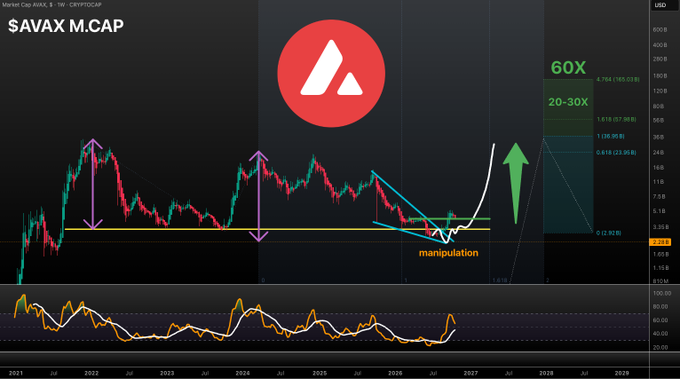Click the '1.65B' price scale label
Image resolution: width=680 pixels, height=379 pixels.
660,254
